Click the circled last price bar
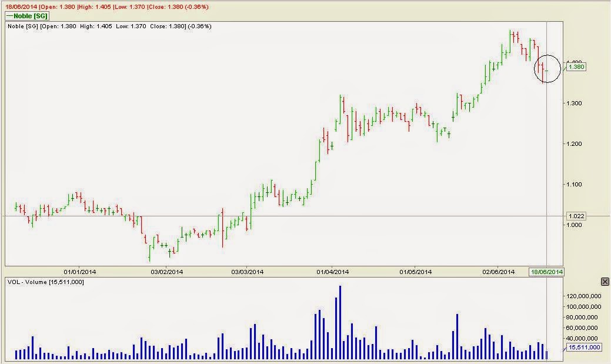The width and height of the screenshot is (611, 364). tap(547, 69)
